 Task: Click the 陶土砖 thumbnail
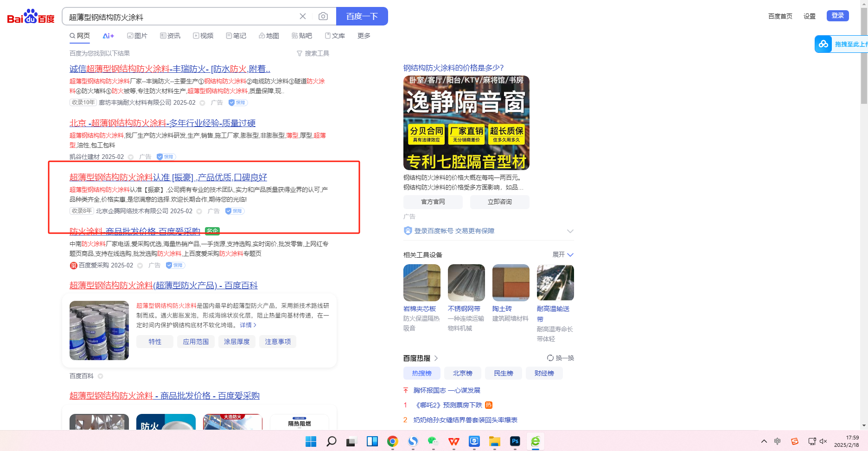(x=511, y=283)
